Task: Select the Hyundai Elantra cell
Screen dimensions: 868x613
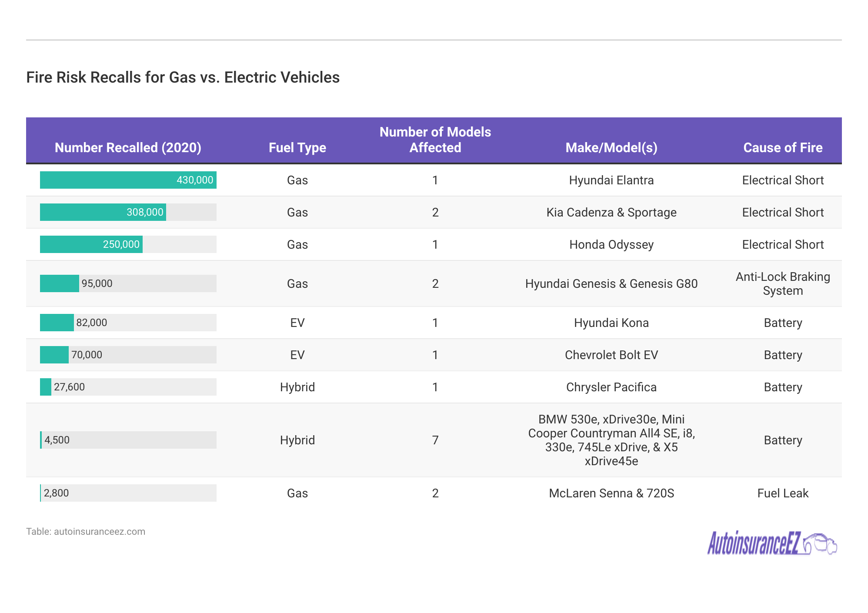Action: click(x=611, y=180)
